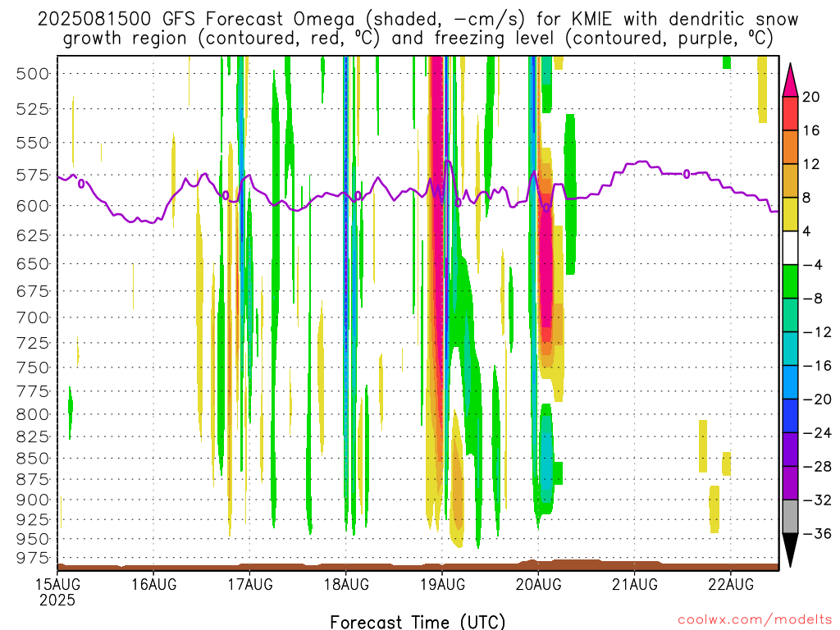Click the Forecast Time (UTC) axis title
The height and width of the screenshot is (630, 840).
[418, 622]
